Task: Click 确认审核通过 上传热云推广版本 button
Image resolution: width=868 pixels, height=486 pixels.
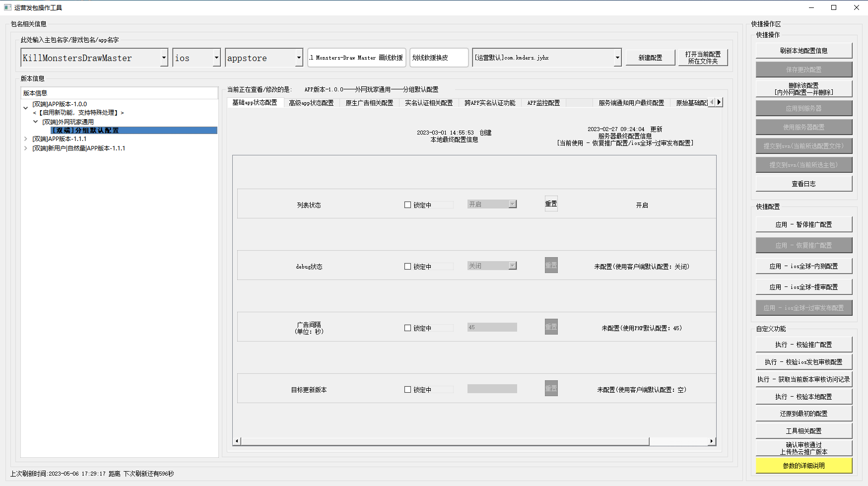Action: tap(803, 448)
